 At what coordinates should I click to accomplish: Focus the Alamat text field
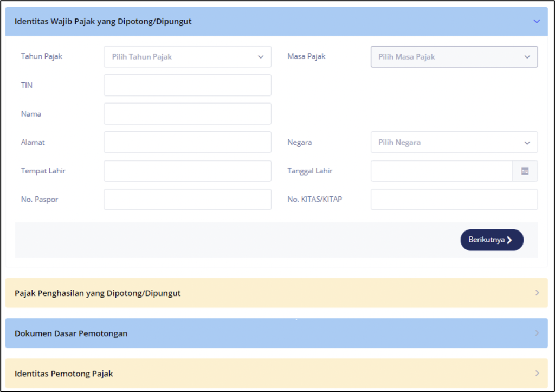click(x=187, y=143)
